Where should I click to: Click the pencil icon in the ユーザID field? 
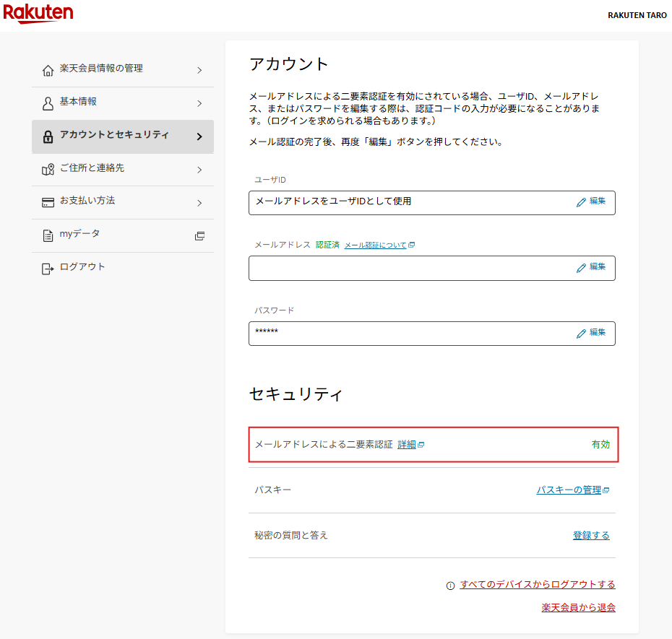point(581,202)
